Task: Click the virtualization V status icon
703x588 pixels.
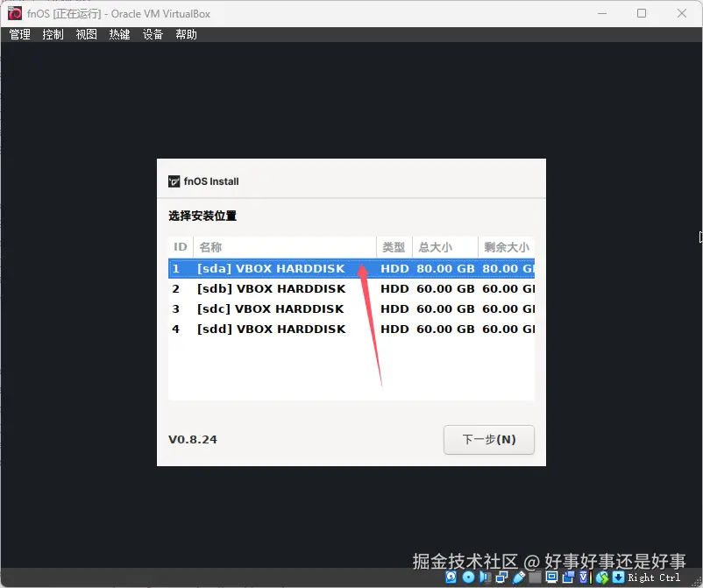Action: 584,577
